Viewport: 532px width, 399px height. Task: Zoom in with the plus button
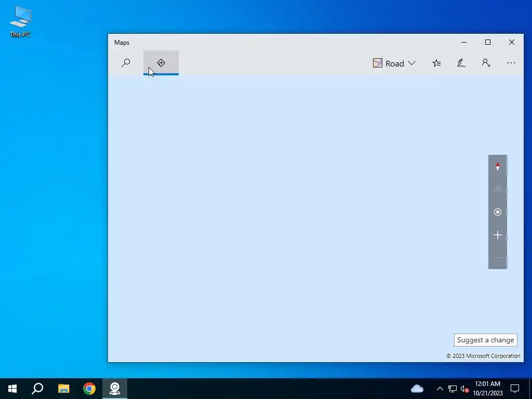click(497, 235)
